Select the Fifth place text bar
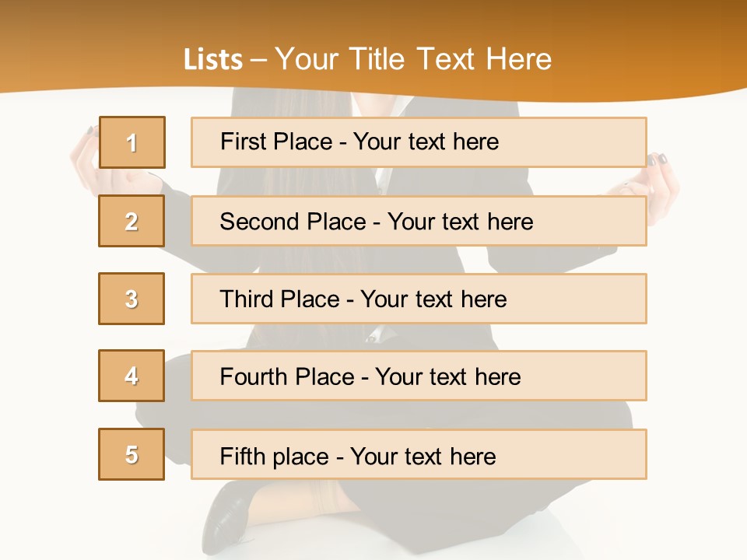 pos(419,454)
